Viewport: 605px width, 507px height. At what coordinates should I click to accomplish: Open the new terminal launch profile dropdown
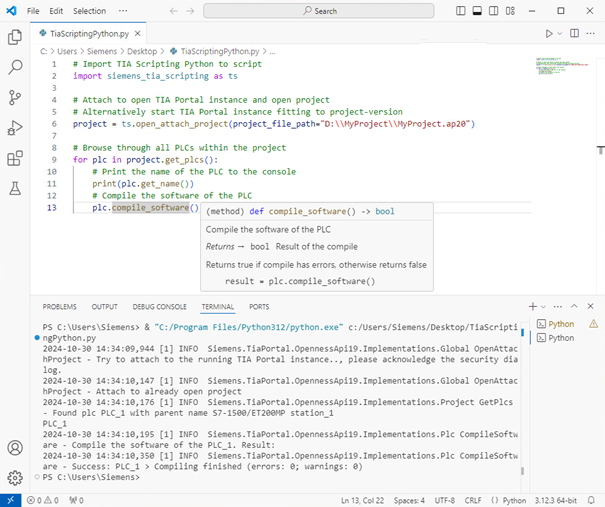[543, 307]
